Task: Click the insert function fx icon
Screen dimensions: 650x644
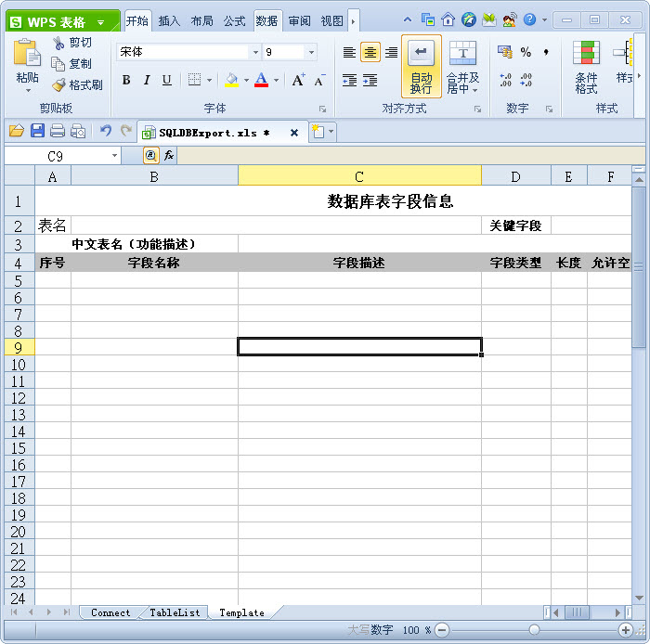Action: tap(169, 156)
